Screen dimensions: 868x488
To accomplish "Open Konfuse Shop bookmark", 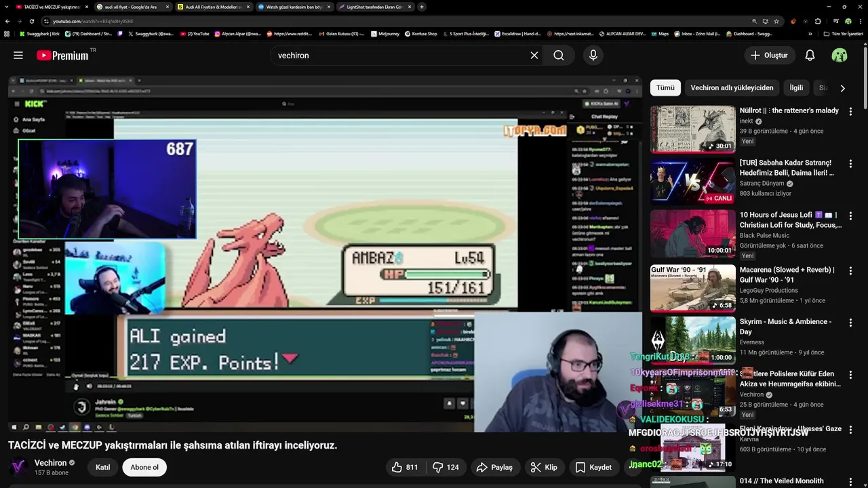I will [x=420, y=33].
